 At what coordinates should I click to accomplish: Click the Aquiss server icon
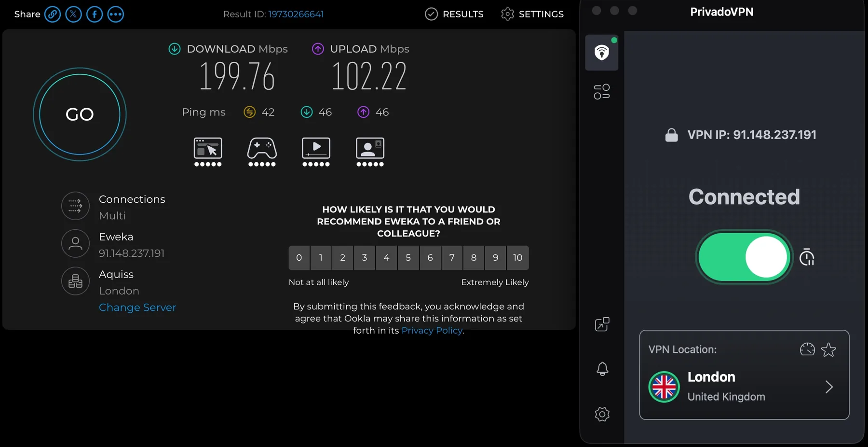(75, 281)
